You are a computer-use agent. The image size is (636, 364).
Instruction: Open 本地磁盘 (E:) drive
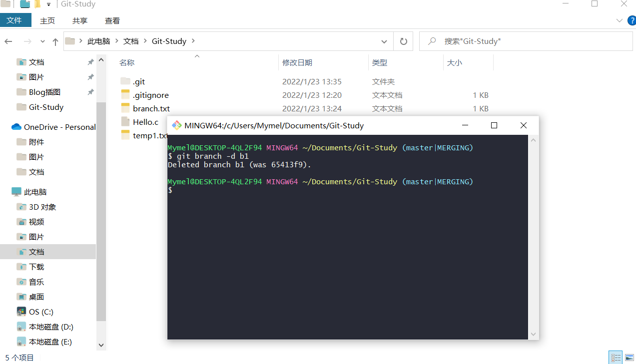click(50, 342)
